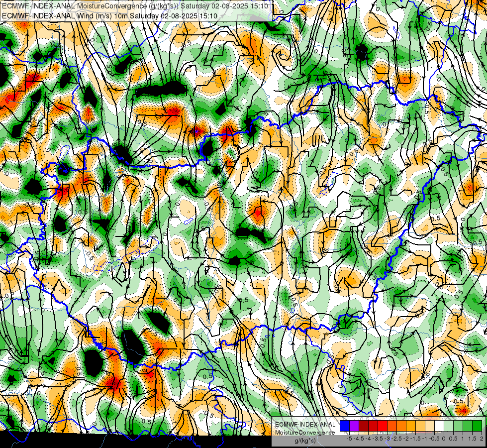This screenshot has width=487, height=448.
Task: Click MoistureConvergence label in the legend box
Action: (x=305, y=433)
